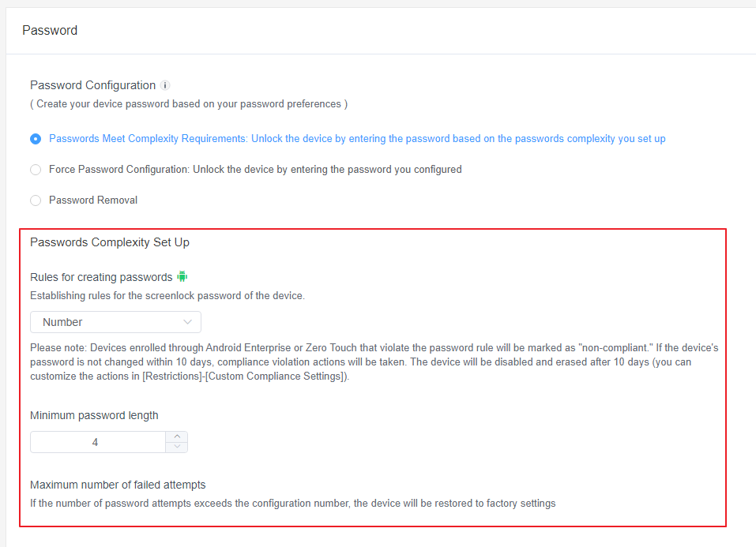Switch to the Password tab at the top

tap(49, 30)
